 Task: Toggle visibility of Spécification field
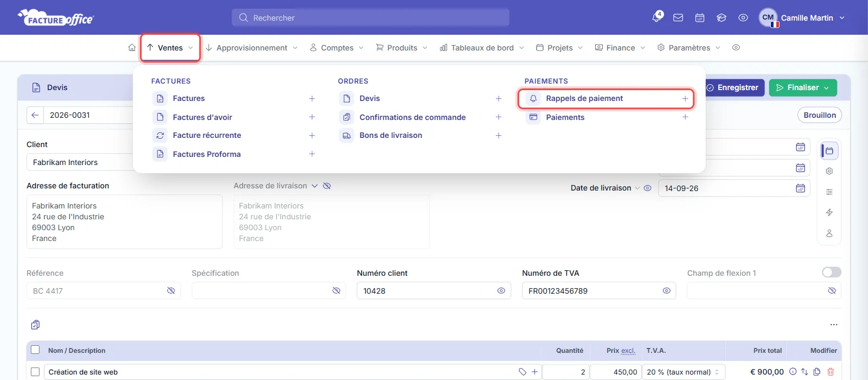[x=336, y=291]
